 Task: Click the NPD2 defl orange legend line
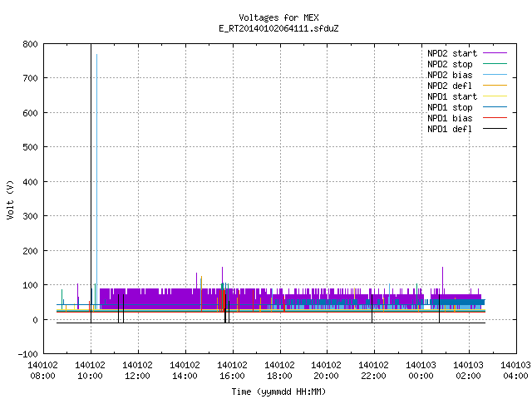click(495, 86)
